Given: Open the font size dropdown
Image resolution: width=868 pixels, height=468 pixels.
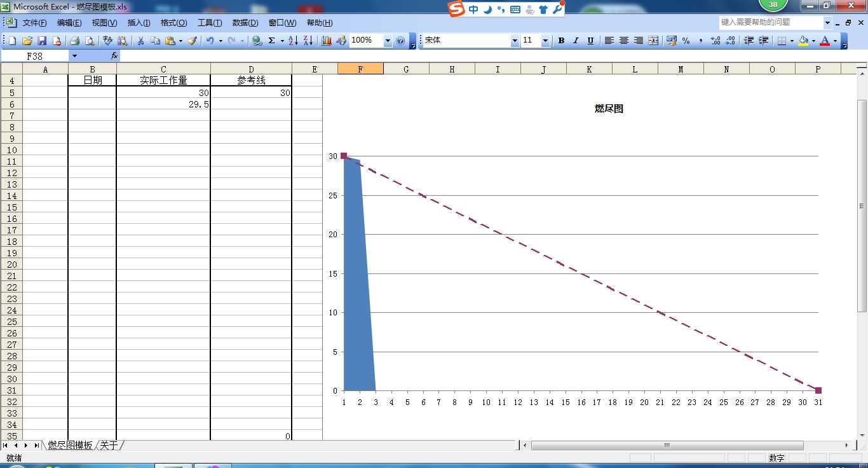Looking at the screenshot, I should [545, 41].
